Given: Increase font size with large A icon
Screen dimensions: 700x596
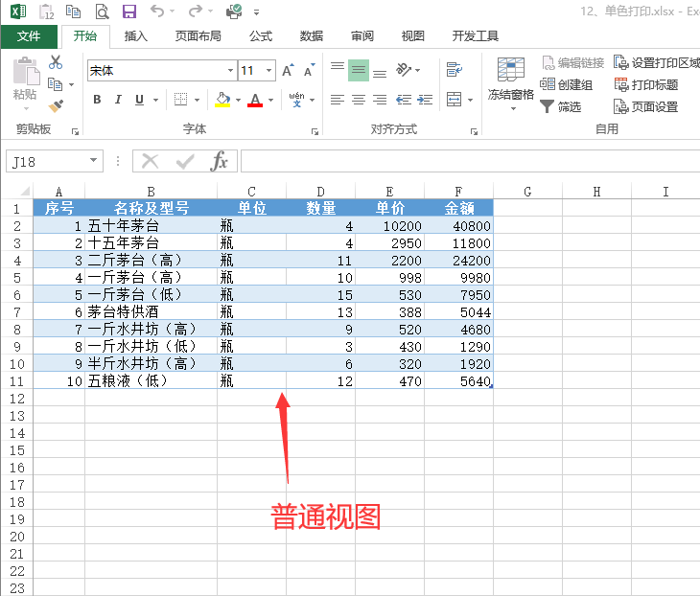Looking at the screenshot, I should 288,70.
